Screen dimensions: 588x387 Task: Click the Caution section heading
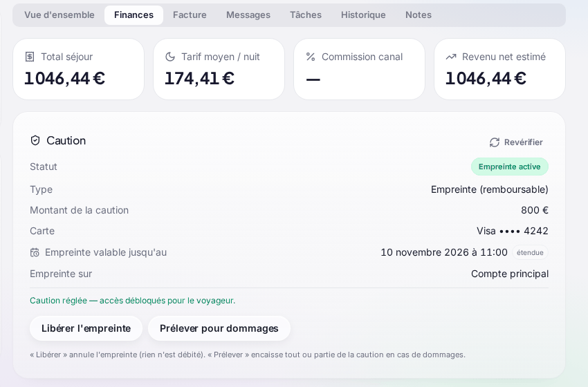(66, 140)
